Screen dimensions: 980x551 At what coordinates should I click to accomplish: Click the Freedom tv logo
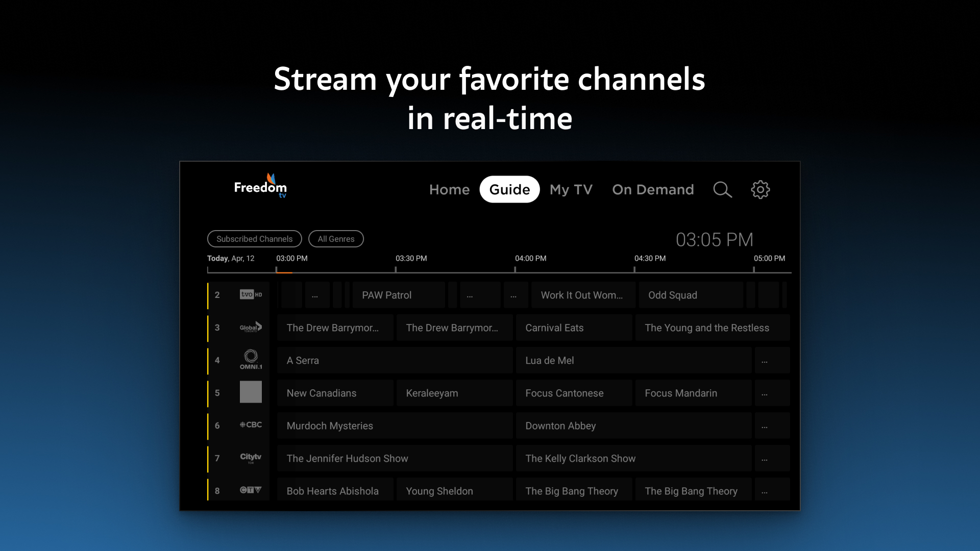pos(260,186)
